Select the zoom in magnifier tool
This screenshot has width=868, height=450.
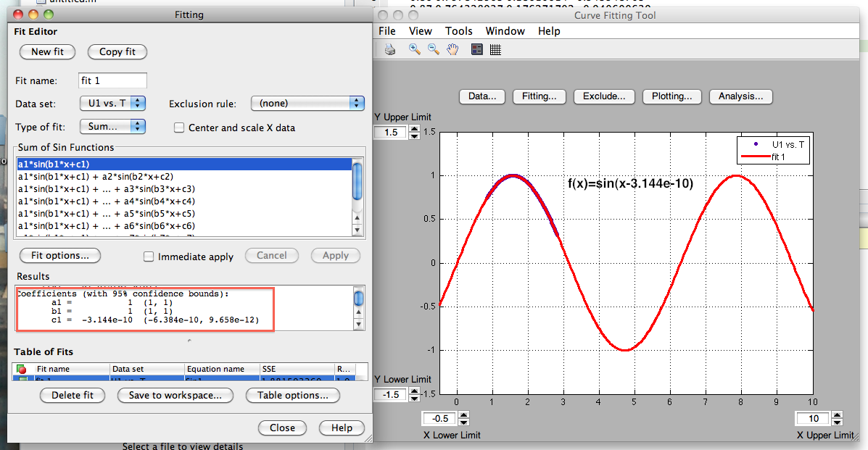pos(414,50)
